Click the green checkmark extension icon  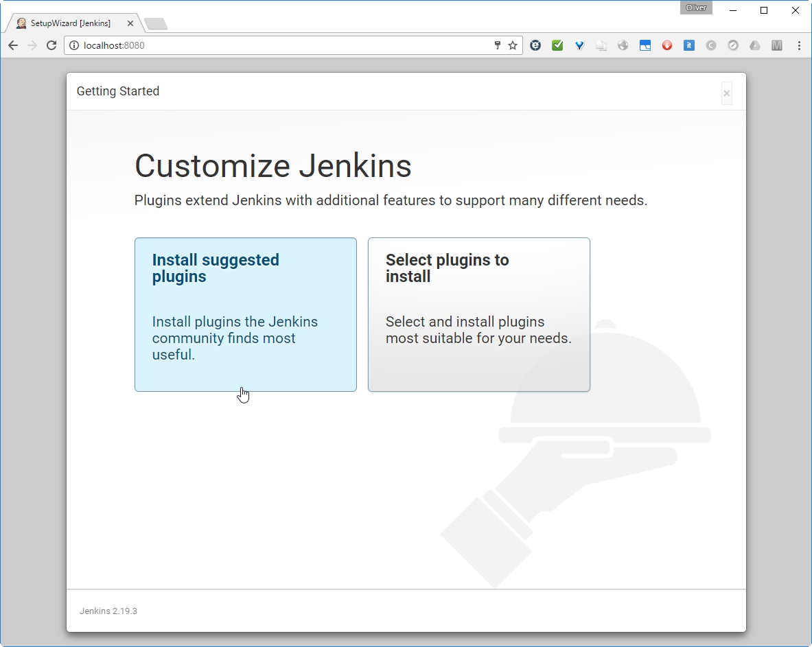click(x=557, y=46)
